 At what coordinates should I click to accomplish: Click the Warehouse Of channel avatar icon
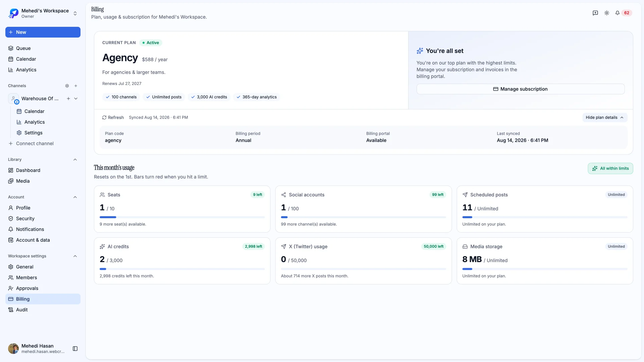pos(13,99)
